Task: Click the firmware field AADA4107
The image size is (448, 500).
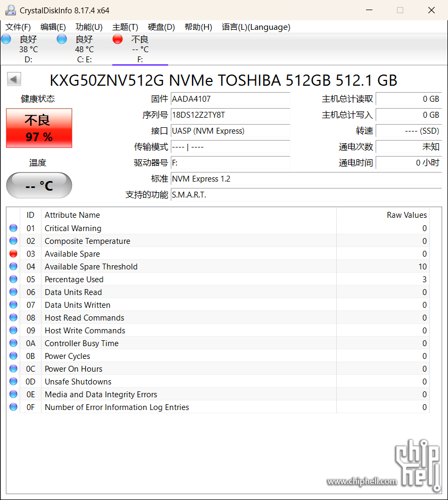Action: point(230,99)
